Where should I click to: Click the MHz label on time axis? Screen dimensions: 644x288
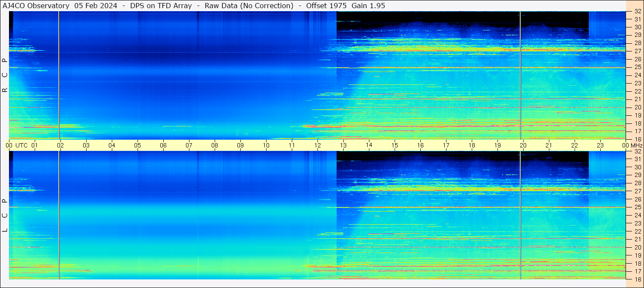636,145
